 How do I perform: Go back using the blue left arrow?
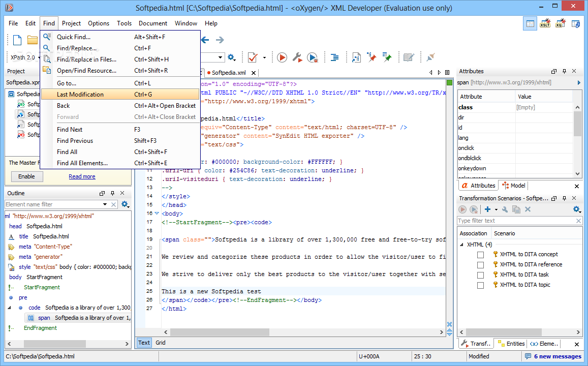tap(205, 40)
